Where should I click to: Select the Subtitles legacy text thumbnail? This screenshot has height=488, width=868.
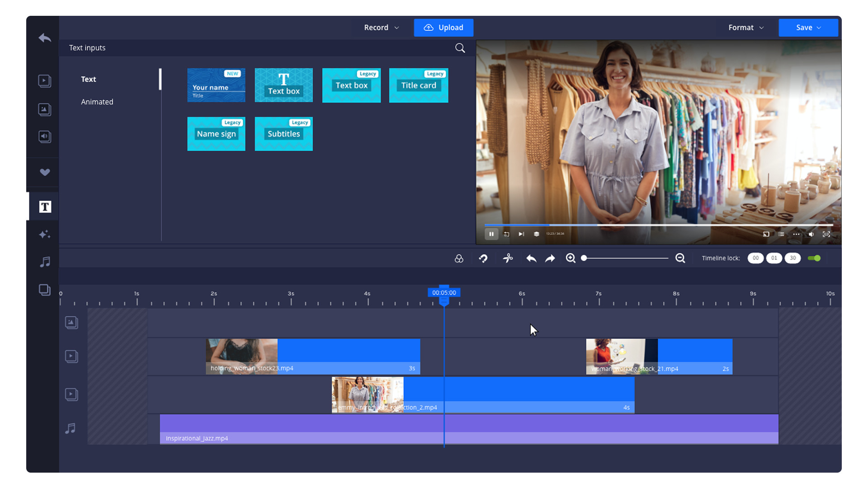pos(283,134)
